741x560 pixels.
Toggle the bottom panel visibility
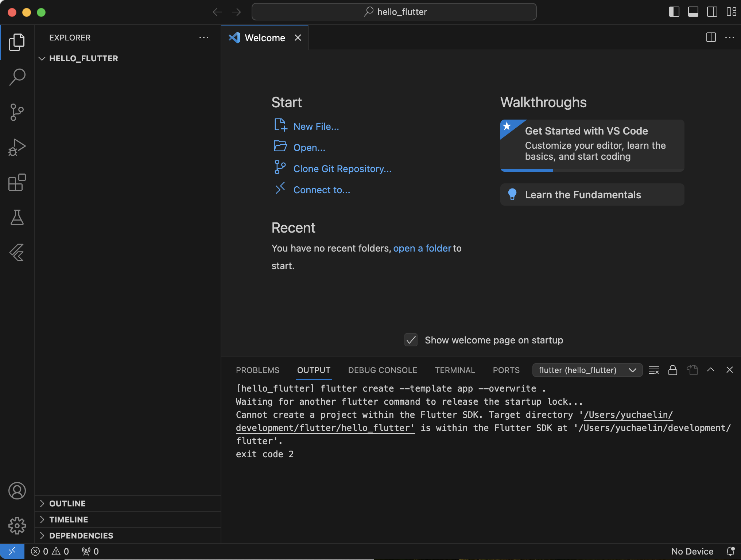pyautogui.click(x=693, y=12)
